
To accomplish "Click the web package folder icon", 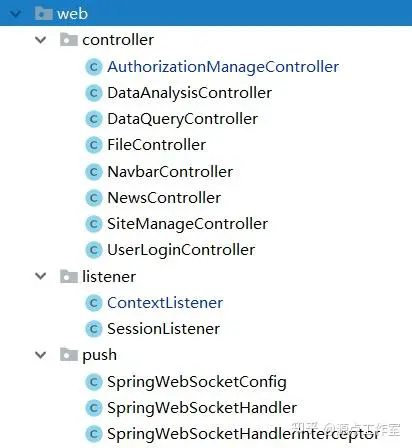I will coord(44,13).
